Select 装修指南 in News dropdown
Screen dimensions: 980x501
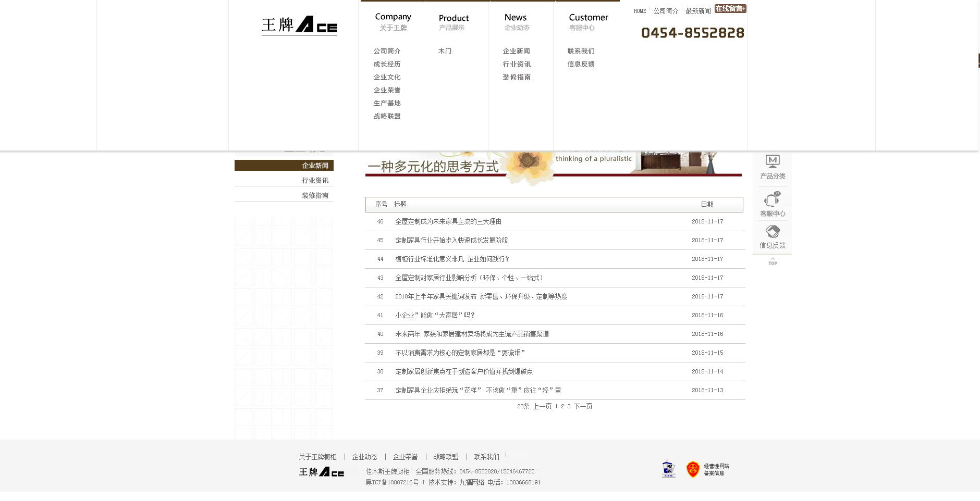516,77
